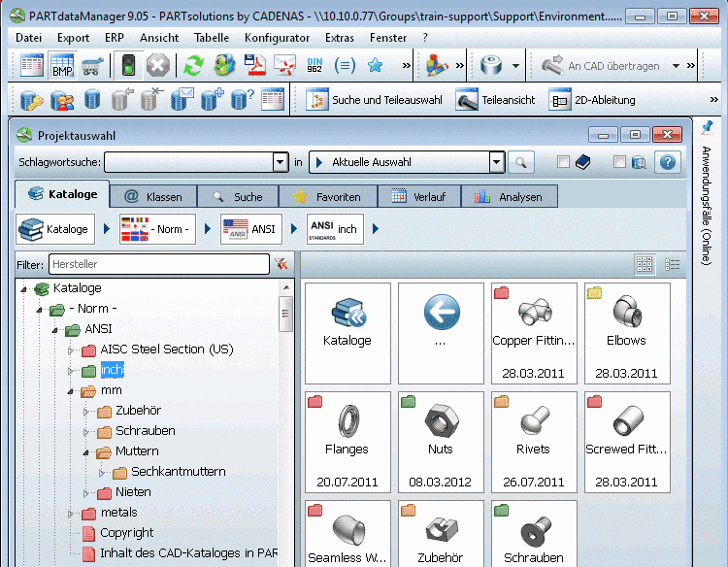Open the Export menu
The width and height of the screenshot is (728, 567).
(x=73, y=38)
